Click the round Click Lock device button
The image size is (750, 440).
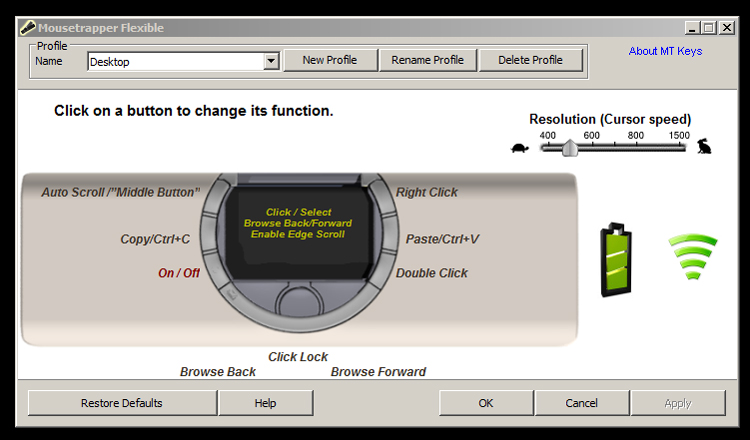pos(300,302)
